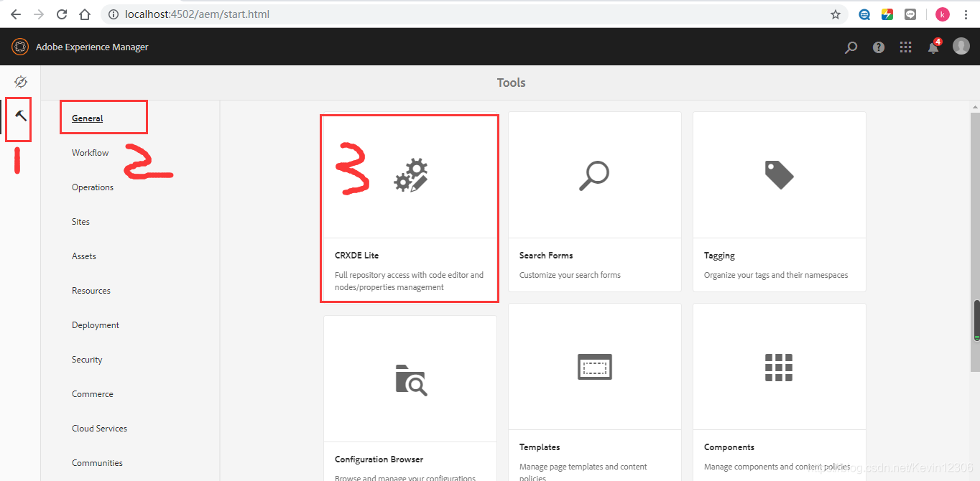
Task: Open the Tagging title link
Action: pyautogui.click(x=719, y=256)
